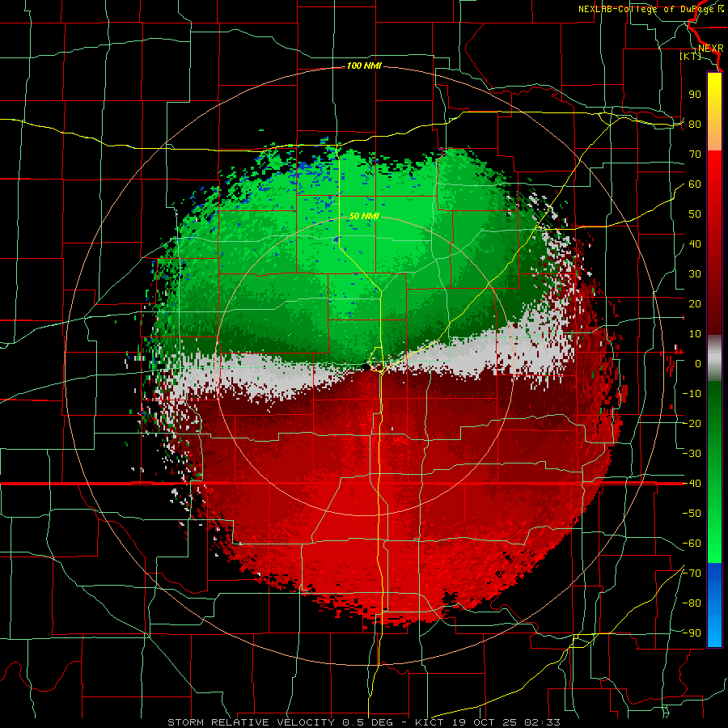Click the "50 NMI" range ring label
The image size is (728, 728).
pyautogui.click(x=364, y=216)
